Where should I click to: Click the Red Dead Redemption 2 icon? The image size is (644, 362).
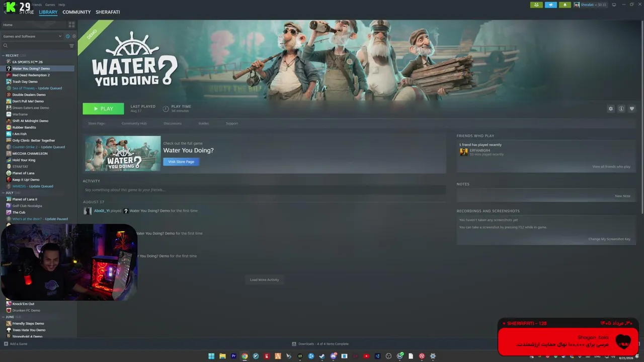point(9,75)
